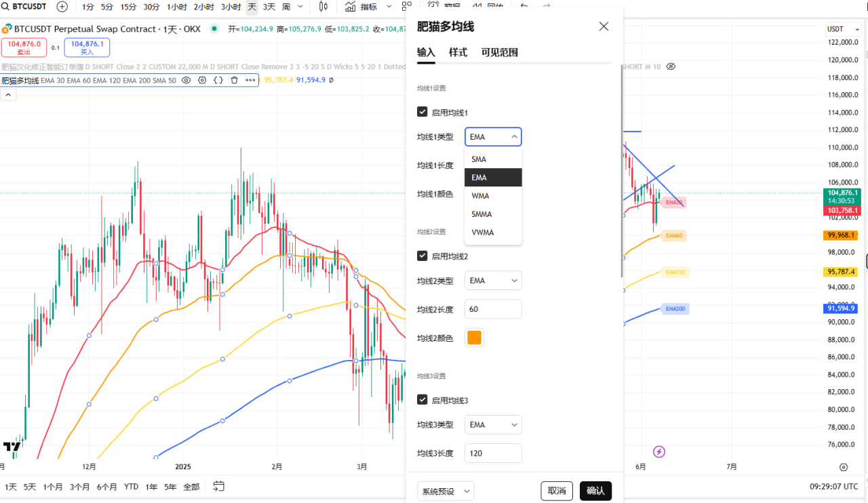
Task: Add a symbol to compare with plus icon
Action: coord(62,7)
